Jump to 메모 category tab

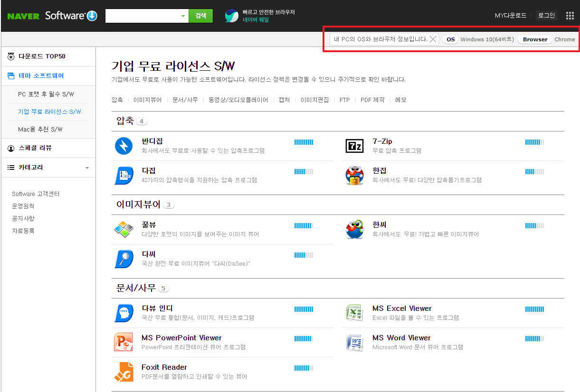[x=401, y=100]
